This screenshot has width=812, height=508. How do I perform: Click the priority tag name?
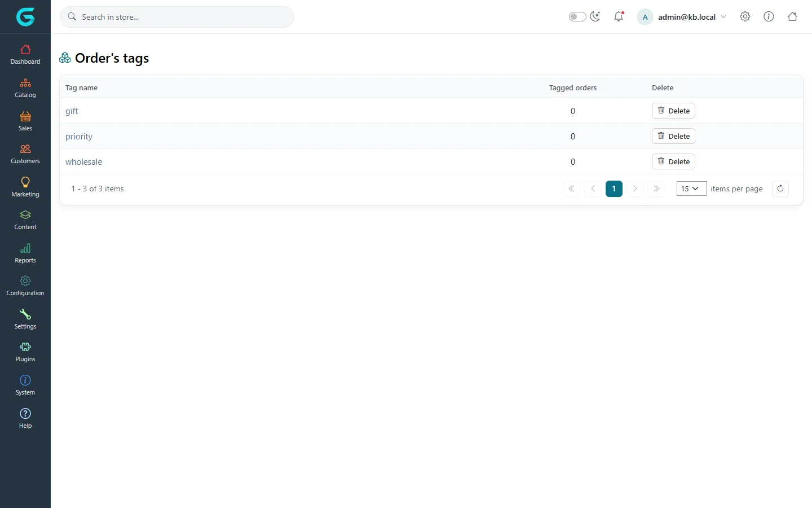tap(79, 137)
